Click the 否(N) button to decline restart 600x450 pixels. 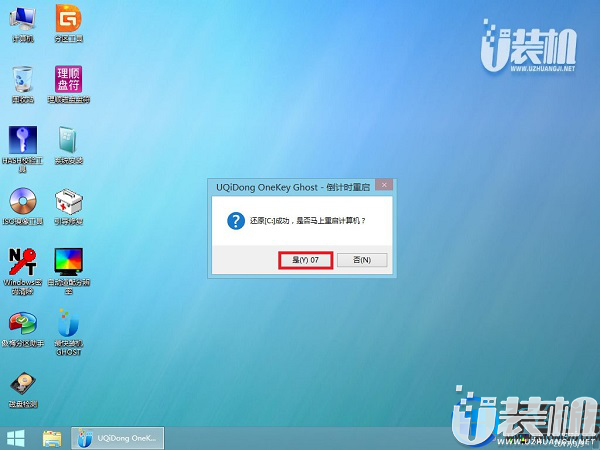click(x=362, y=260)
